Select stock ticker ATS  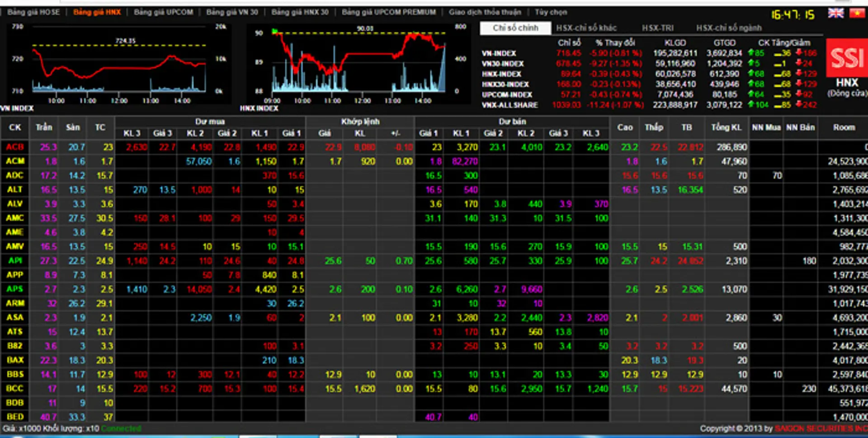click(x=15, y=332)
